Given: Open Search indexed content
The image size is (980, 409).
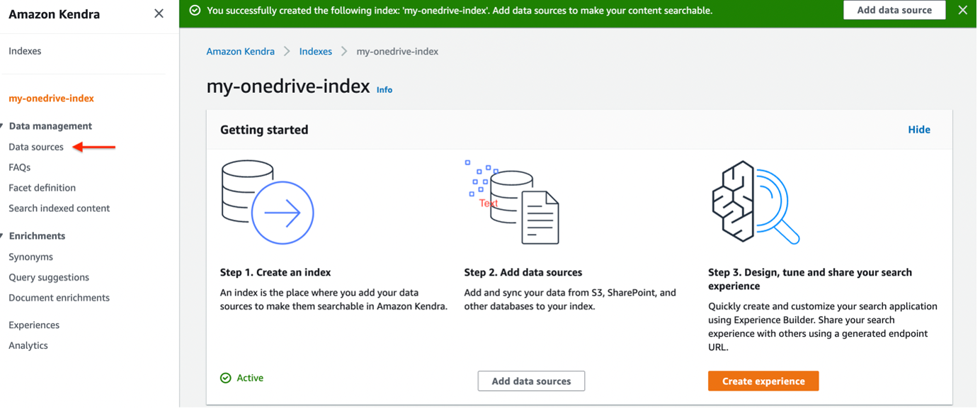Looking at the screenshot, I should point(59,208).
